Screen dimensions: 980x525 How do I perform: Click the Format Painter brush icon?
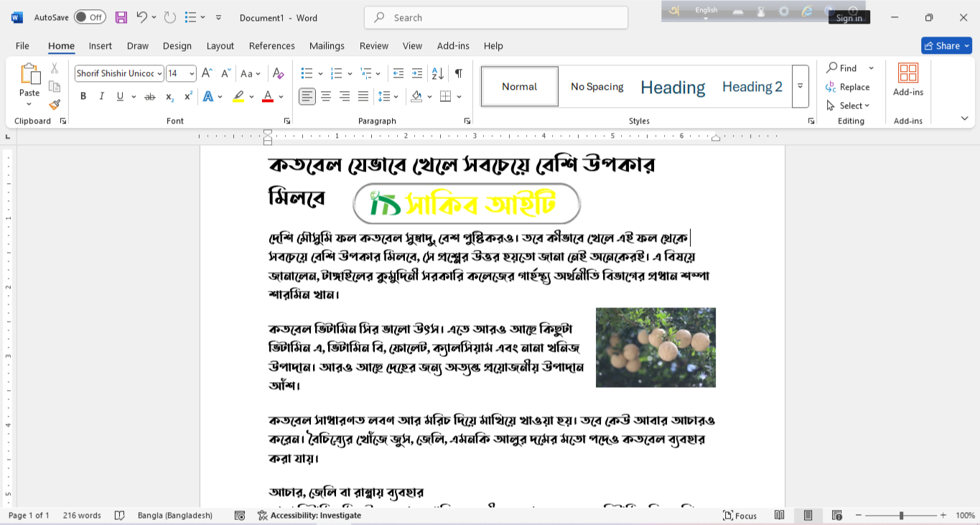(55, 105)
